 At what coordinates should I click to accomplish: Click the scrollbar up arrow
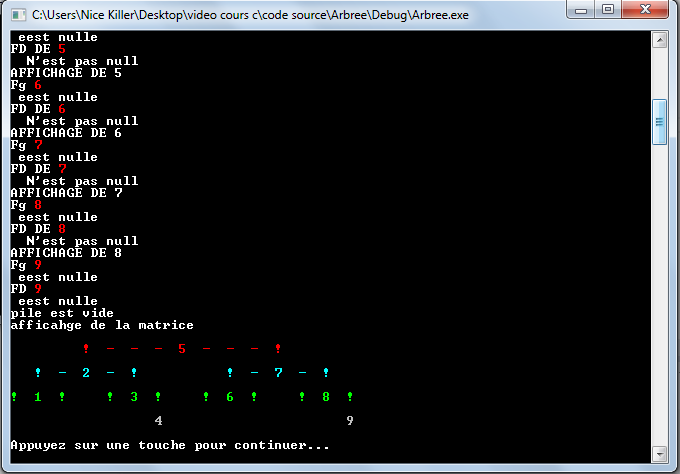[660, 41]
